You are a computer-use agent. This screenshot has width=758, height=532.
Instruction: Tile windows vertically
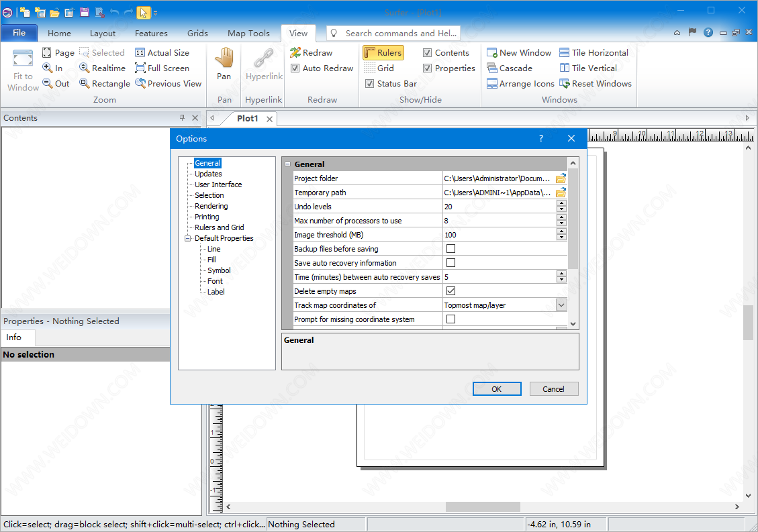point(588,68)
